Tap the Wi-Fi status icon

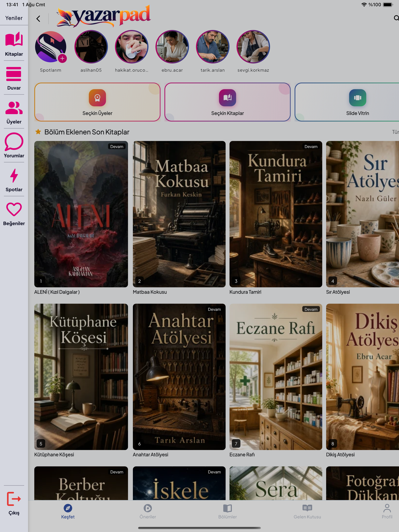364,4
